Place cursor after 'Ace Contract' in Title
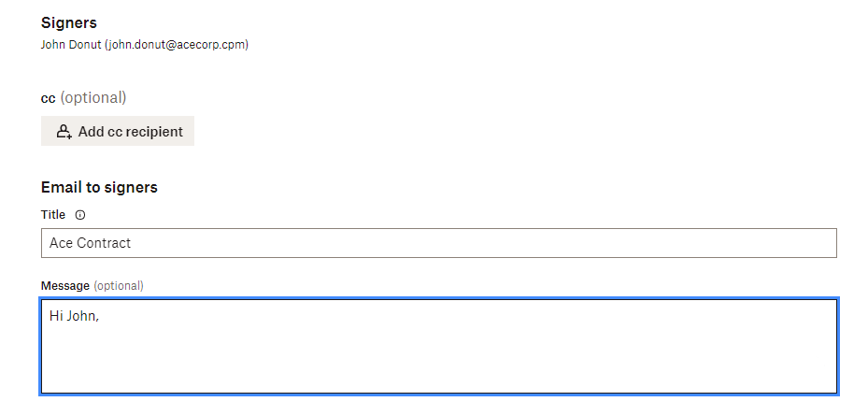The height and width of the screenshot is (416, 868). point(133,243)
